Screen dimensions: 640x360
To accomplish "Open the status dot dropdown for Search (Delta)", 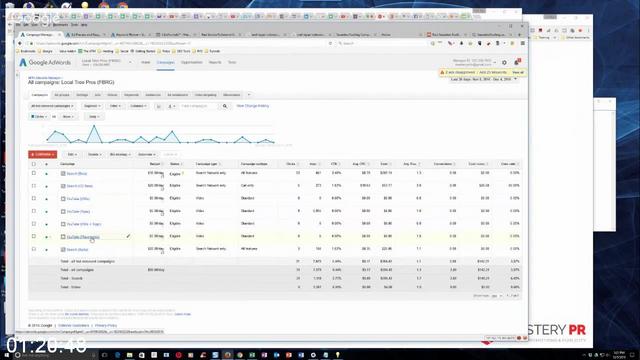I will click(x=46, y=249).
